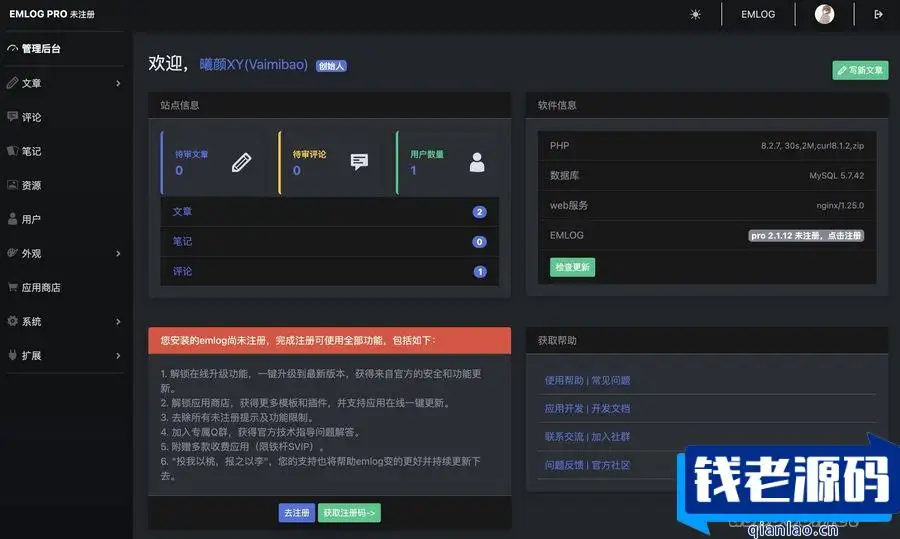This screenshot has width=900, height=539.
Task: Open the 常见问题 link
Action: click(x=611, y=381)
